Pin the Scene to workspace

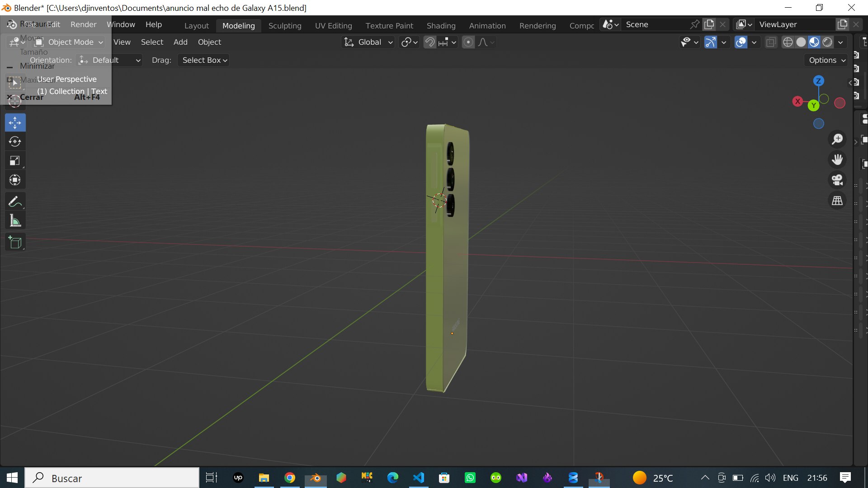point(695,24)
